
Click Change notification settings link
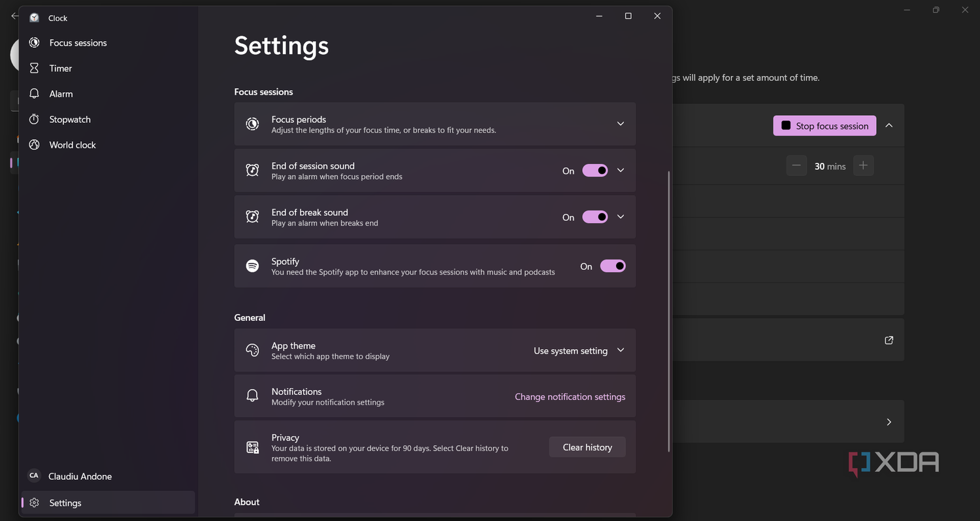pyautogui.click(x=570, y=397)
